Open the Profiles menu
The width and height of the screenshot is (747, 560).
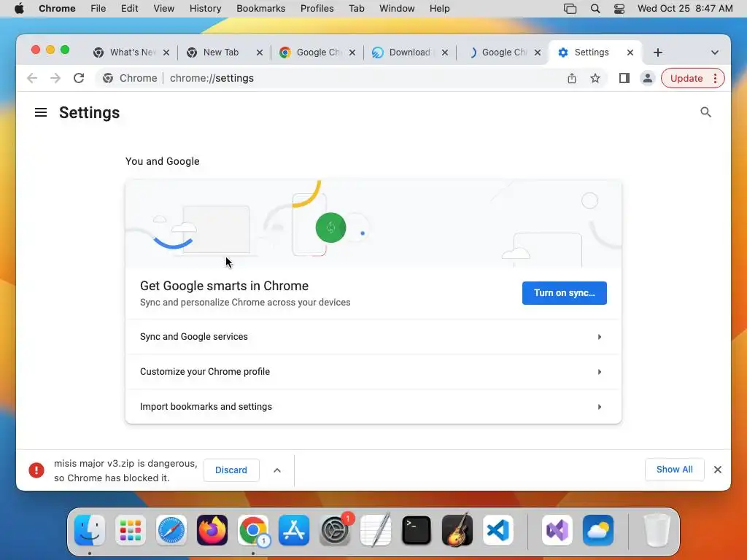click(317, 9)
